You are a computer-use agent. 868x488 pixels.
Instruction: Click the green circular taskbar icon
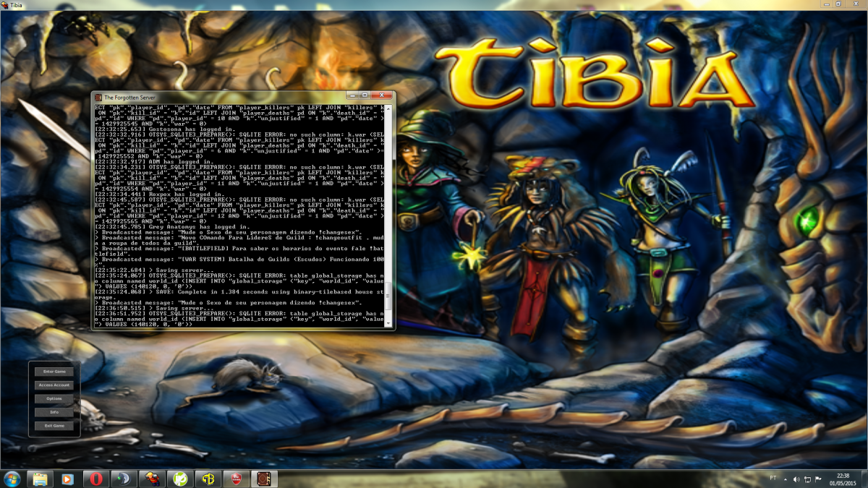click(x=179, y=479)
